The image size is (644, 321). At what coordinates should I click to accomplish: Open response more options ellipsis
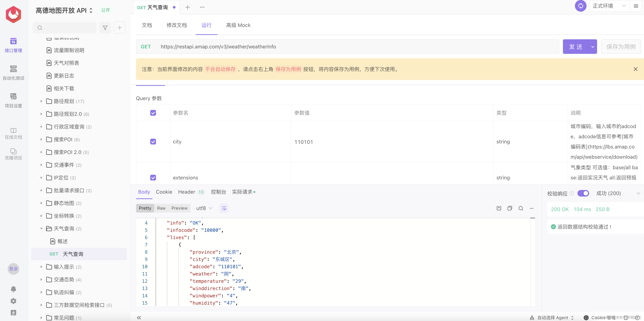click(531, 208)
